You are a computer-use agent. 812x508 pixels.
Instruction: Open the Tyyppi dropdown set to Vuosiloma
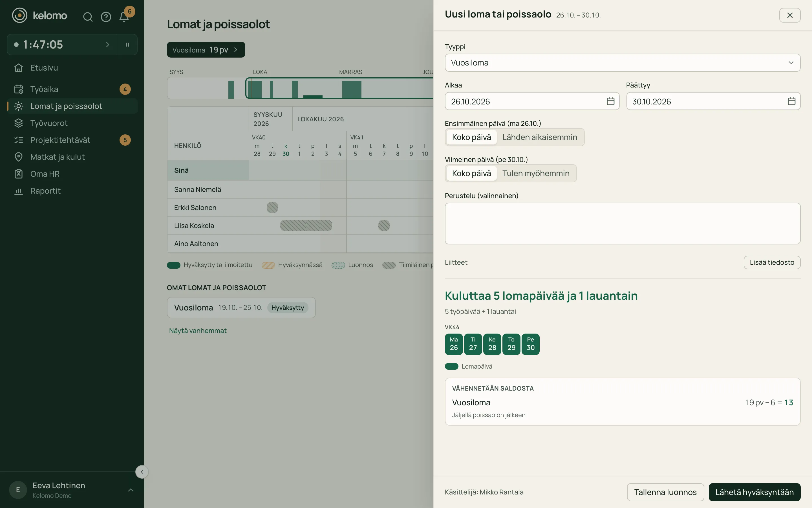tap(623, 63)
